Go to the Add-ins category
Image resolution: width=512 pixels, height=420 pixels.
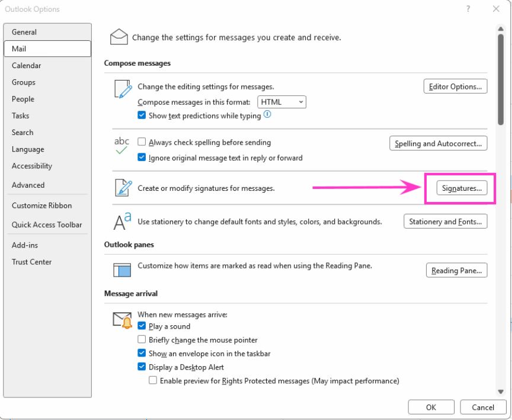(x=47, y=245)
